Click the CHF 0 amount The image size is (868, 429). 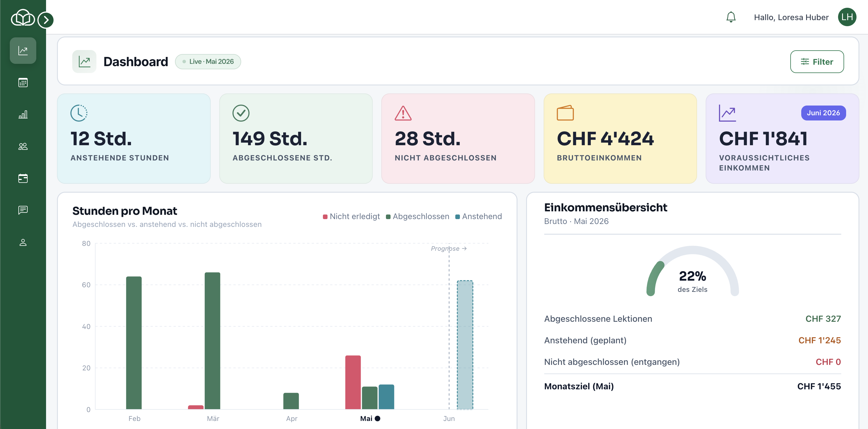click(x=828, y=362)
